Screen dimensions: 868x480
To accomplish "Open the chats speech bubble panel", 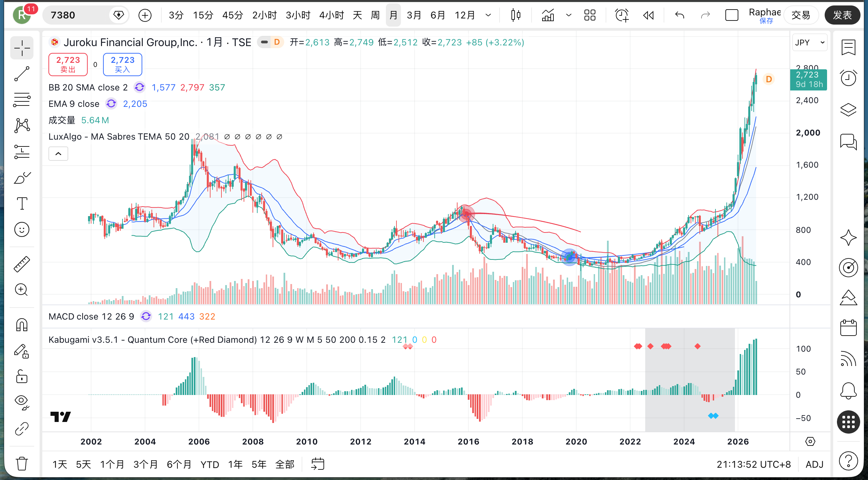I will [848, 141].
